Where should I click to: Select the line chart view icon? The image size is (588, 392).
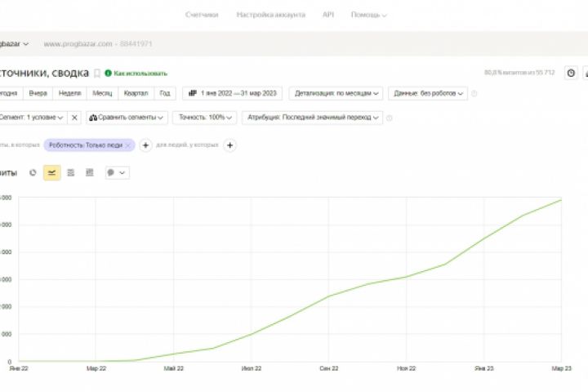tap(51, 172)
